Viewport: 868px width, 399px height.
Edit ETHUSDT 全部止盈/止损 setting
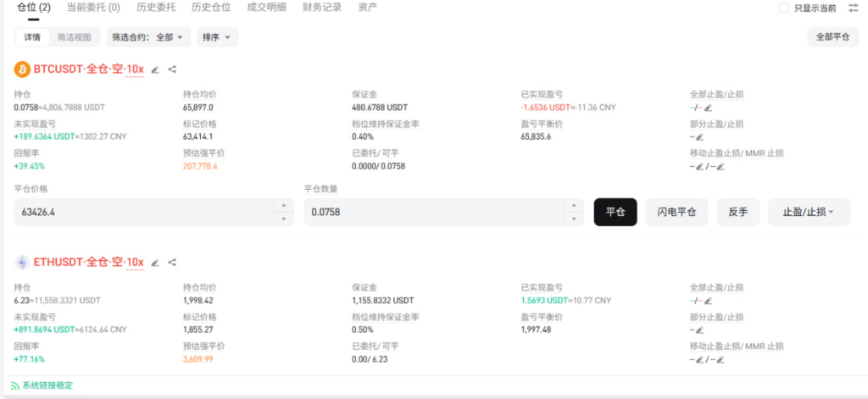click(x=709, y=301)
